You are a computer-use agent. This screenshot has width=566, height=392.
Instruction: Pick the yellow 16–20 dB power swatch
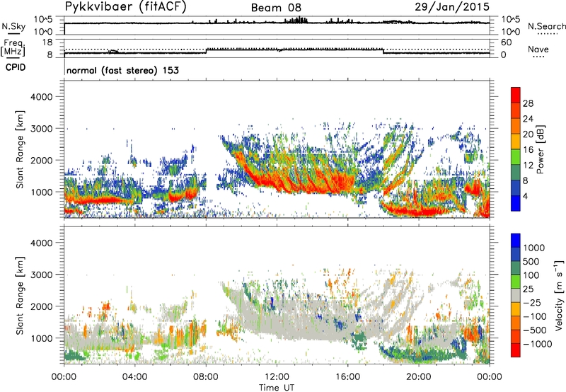click(x=516, y=142)
